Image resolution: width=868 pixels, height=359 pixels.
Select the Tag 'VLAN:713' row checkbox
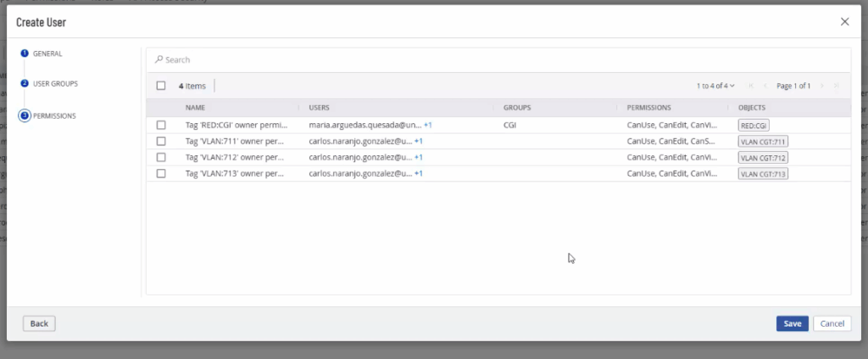161,173
